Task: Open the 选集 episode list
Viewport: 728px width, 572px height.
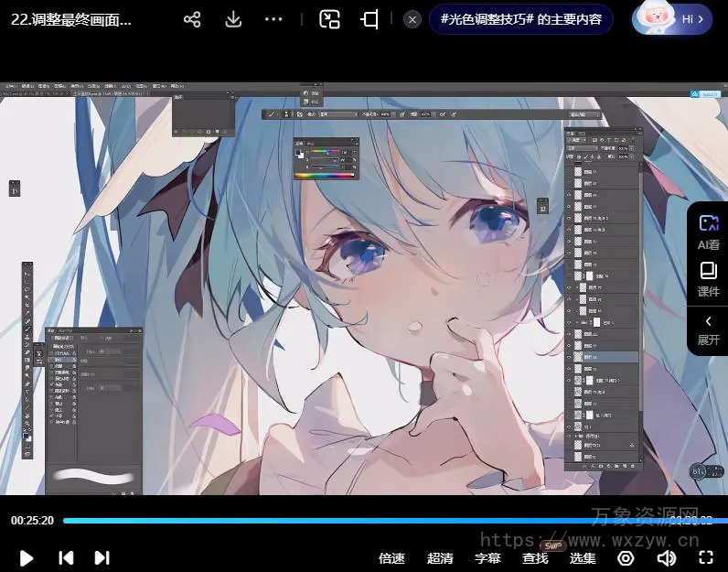Action: pos(583,557)
